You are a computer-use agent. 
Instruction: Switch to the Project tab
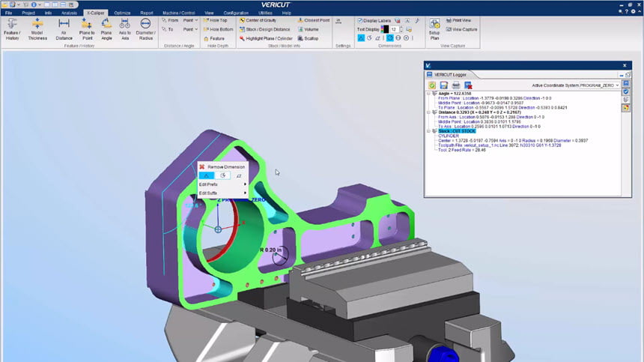[28, 13]
